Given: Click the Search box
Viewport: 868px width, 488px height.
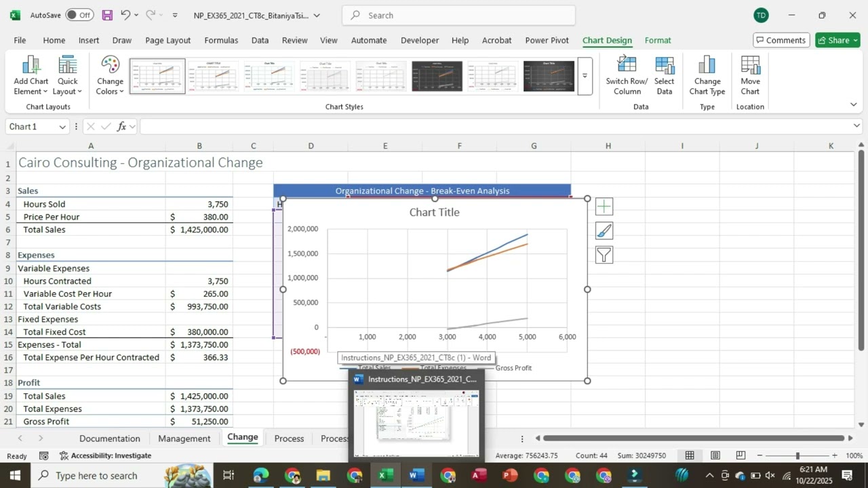Looking at the screenshot, I should tap(459, 15).
